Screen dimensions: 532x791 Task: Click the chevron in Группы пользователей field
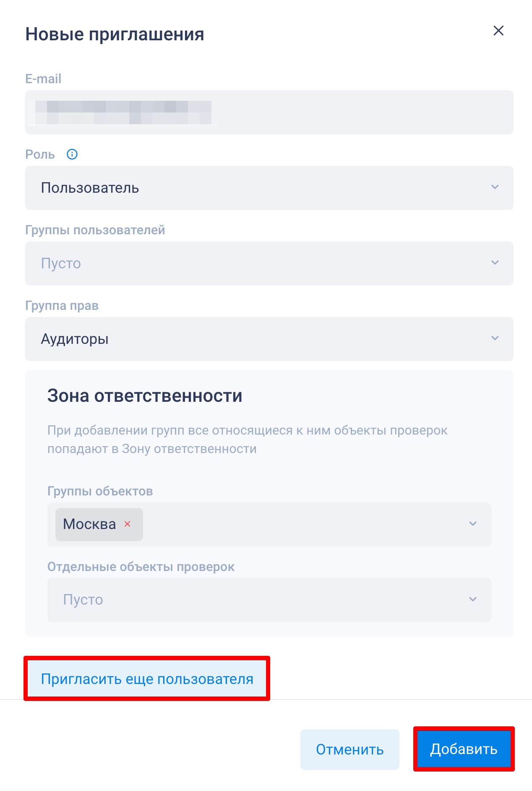(x=495, y=263)
